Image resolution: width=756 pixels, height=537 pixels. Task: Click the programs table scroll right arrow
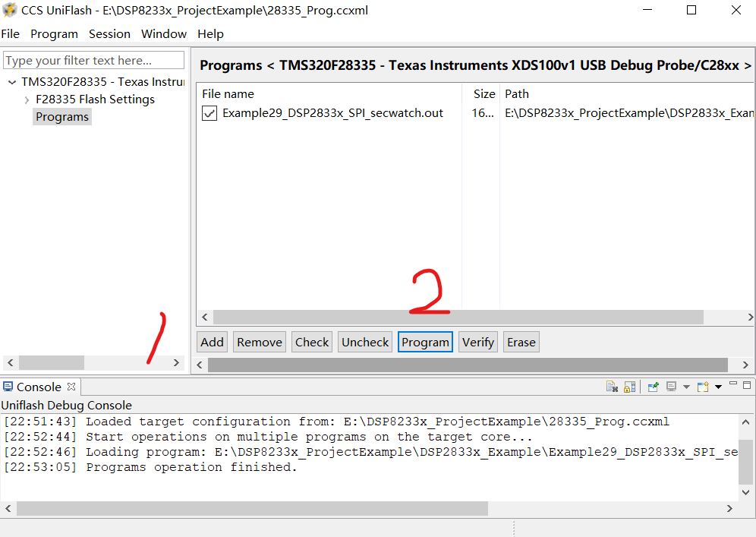(750, 317)
